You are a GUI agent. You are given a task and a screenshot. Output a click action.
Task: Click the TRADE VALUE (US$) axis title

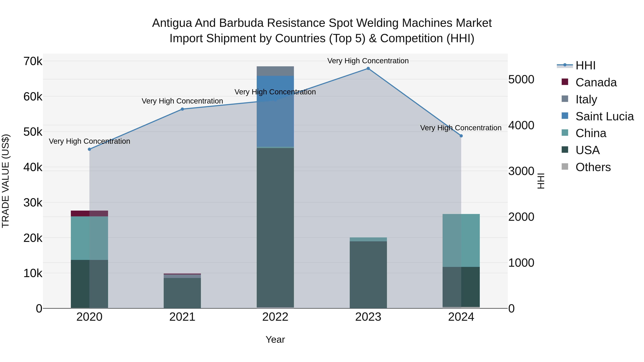pos(6,181)
